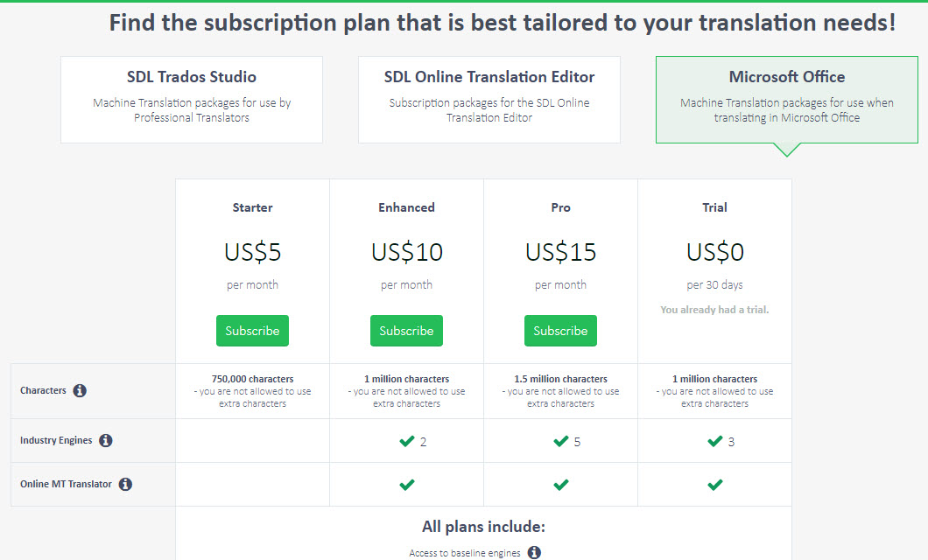Subscribe to the Pro plan
This screenshot has width=928, height=560.
pos(560,331)
